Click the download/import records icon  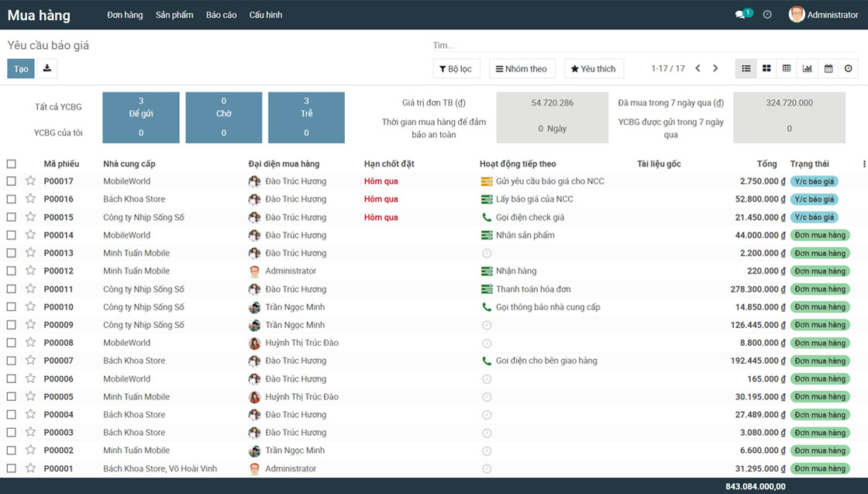click(46, 68)
